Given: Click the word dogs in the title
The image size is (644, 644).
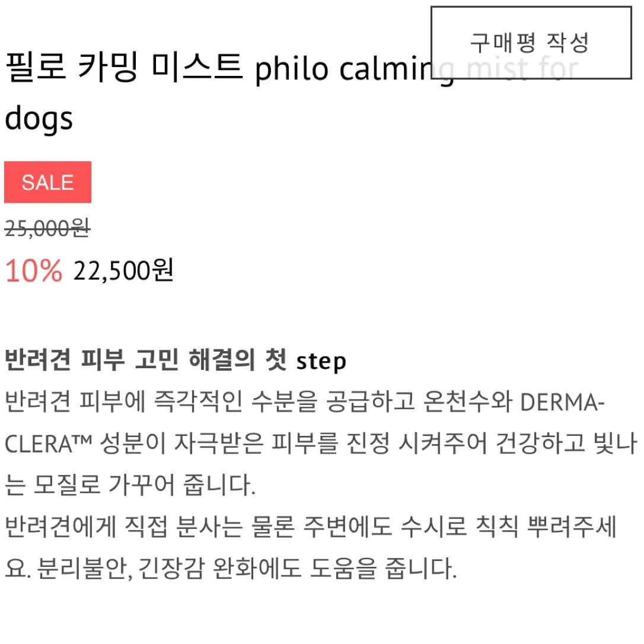Looking at the screenshot, I should point(39,118).
